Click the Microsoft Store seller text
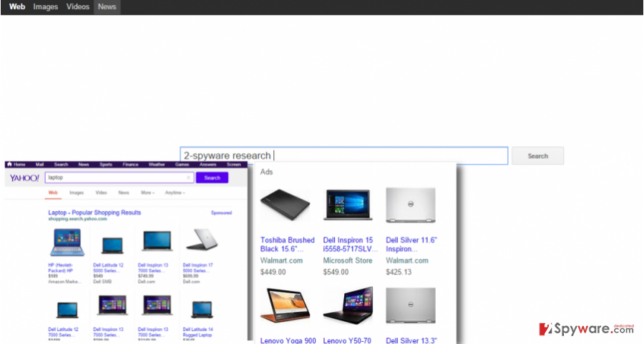Image resolution: width=644 pixels, height=344 pixels. point(348,260)
